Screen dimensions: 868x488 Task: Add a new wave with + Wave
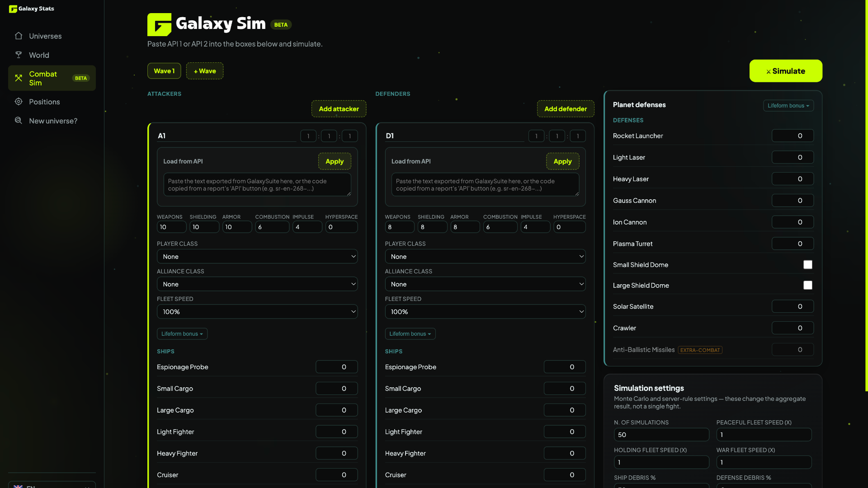coord(205,71)
